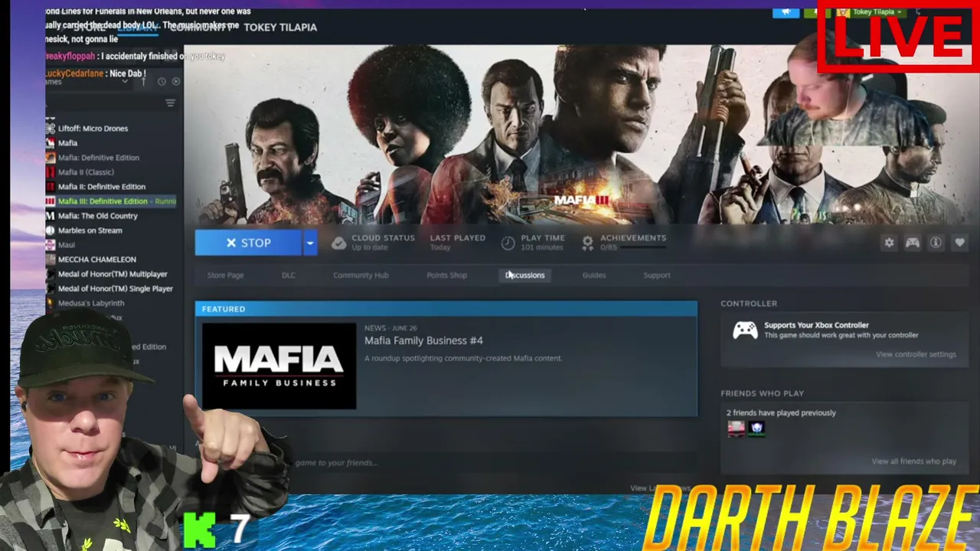Select Medal of Honor(TM) Single Player
The height and width of the screenshot is (551, 980).
coord(116,289)
